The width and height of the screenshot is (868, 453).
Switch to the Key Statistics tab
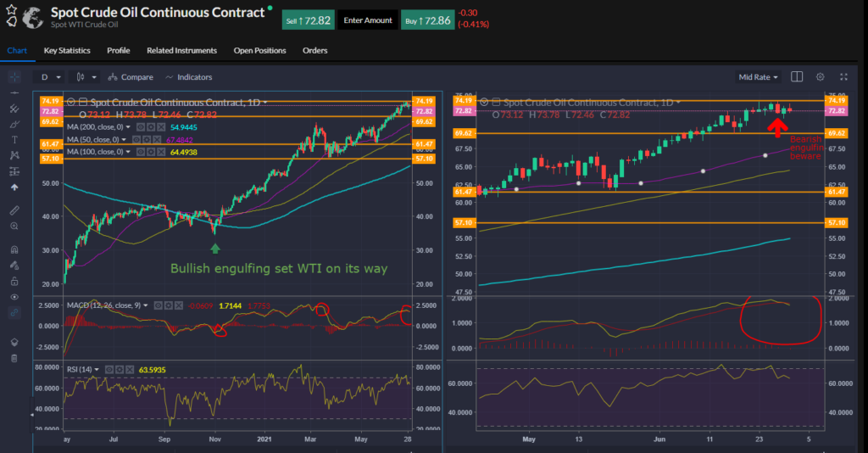pyautogui.click(x=67, y=51)
